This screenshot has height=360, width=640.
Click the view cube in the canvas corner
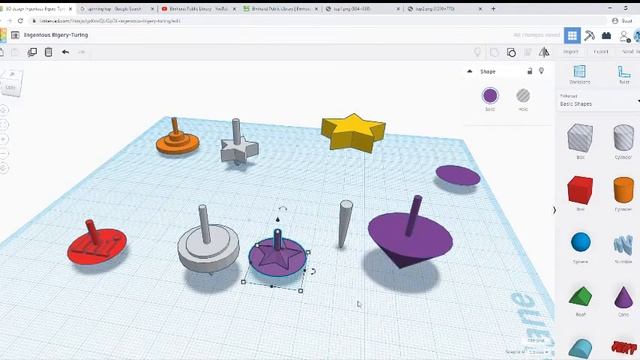(x=11, y=83)
